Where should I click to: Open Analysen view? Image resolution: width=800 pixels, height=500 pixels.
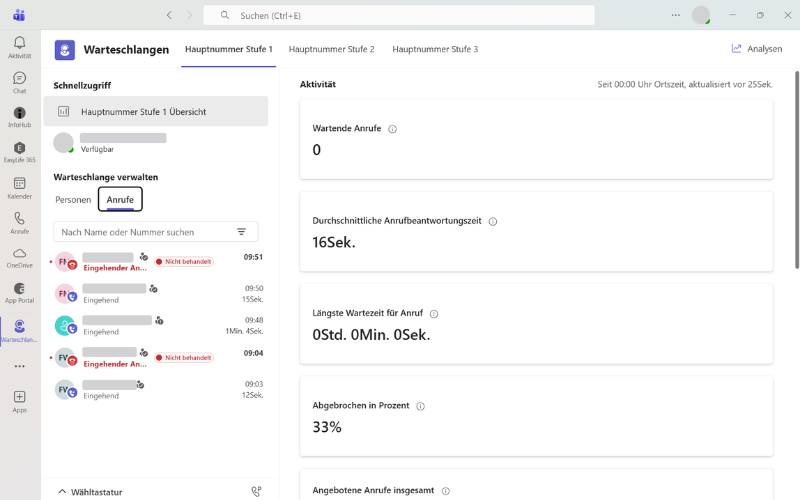[x=757, y=48]
